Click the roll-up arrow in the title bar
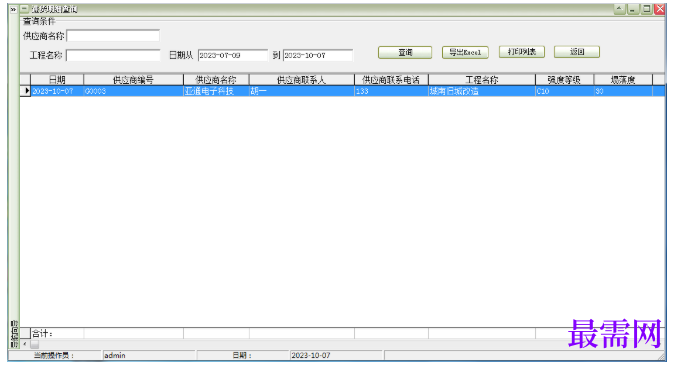This screenshot has width=680, height=365. tap(619, 9)
